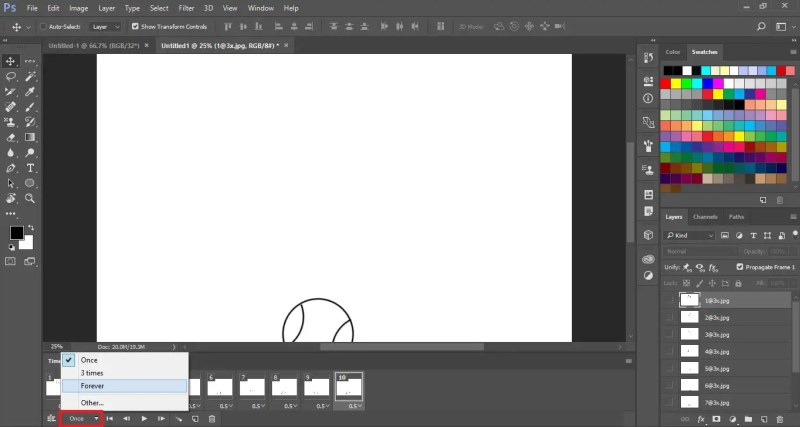This screenshot has height=427, width=800.
Task: Select frame 6 thumbnail in timeline
Action: tap(220, 388)
